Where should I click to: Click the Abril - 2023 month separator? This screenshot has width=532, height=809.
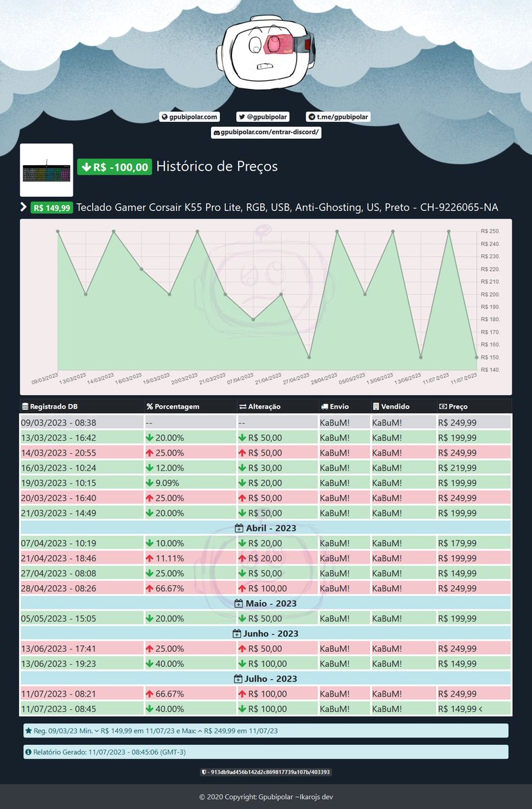pos(266,528)
